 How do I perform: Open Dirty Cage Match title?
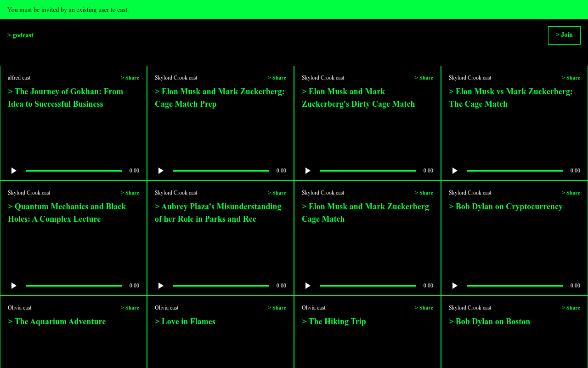(x=358, y=98)
